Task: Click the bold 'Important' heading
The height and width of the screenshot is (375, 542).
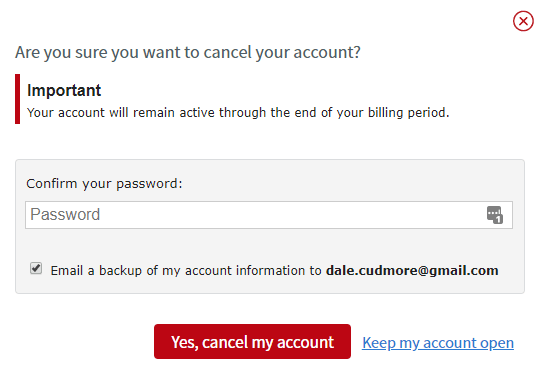Action: pos(64,91)
